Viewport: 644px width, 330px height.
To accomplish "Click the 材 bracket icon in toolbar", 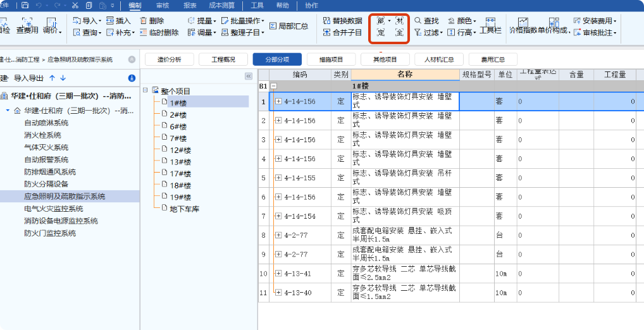I will click(x=399, y=20).
